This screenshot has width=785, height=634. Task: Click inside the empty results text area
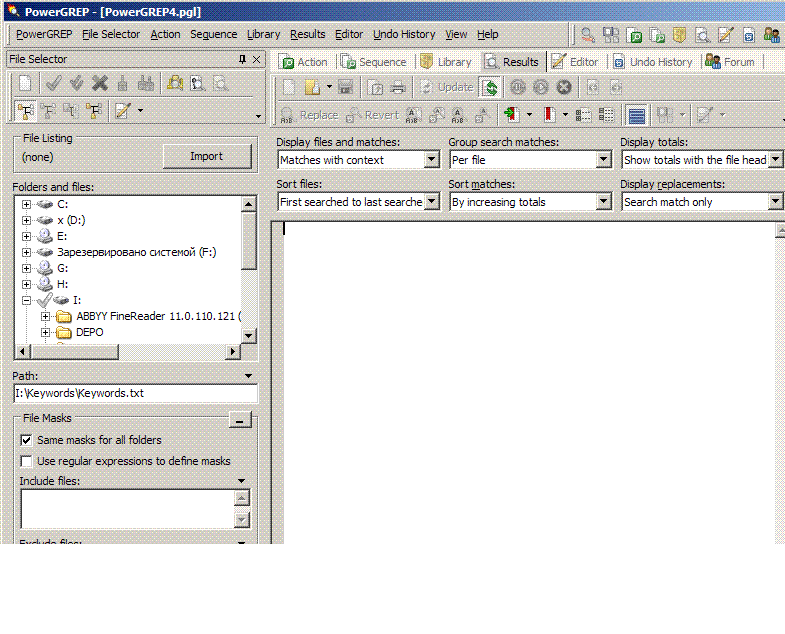(528, 383)
